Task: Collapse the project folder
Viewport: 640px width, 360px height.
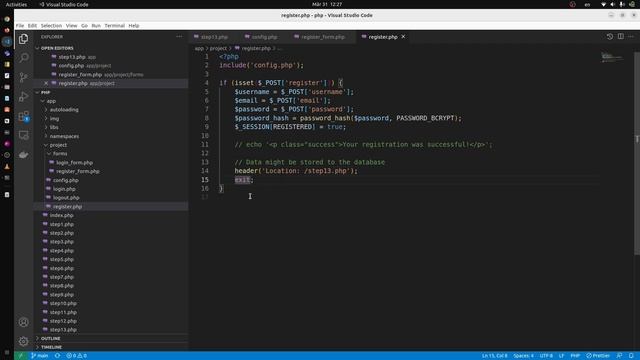Action: (58, 145)
